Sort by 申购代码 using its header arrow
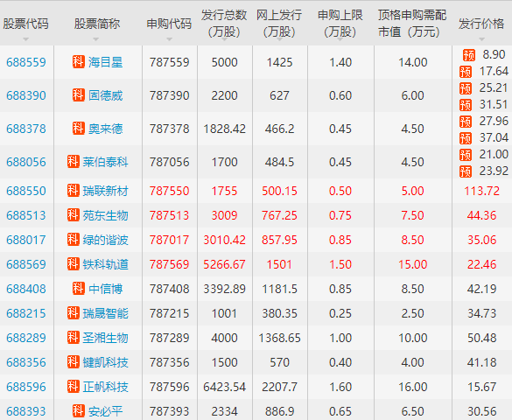The image size is (512, 420). pyautogui.click(x=169, y=39)
